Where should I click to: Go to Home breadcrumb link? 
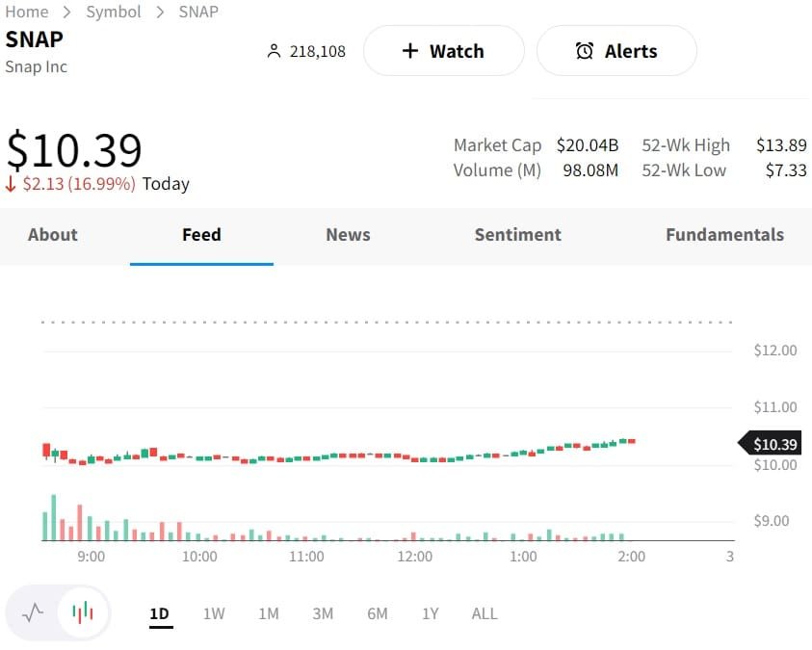[26, 12]
